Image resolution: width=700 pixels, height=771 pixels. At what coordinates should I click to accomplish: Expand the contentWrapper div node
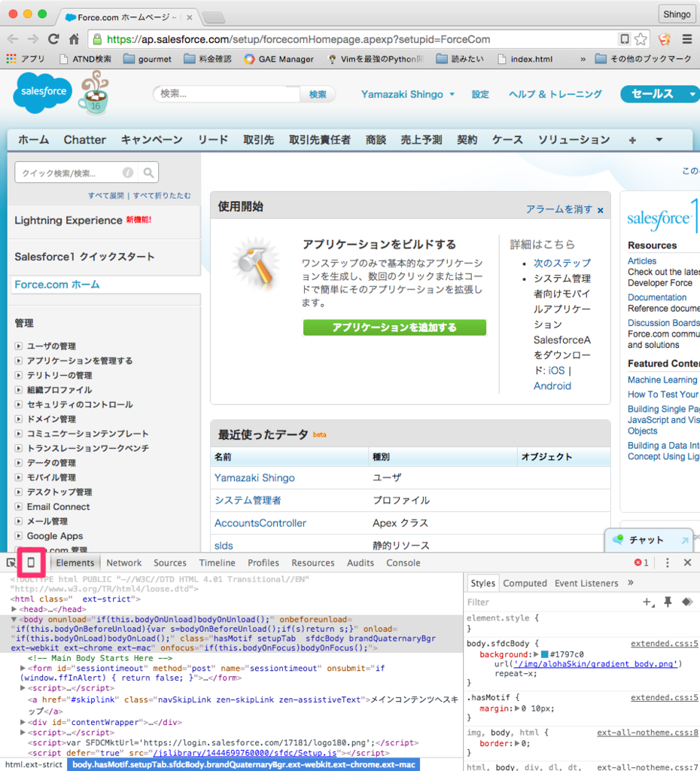tap(23, 722)
